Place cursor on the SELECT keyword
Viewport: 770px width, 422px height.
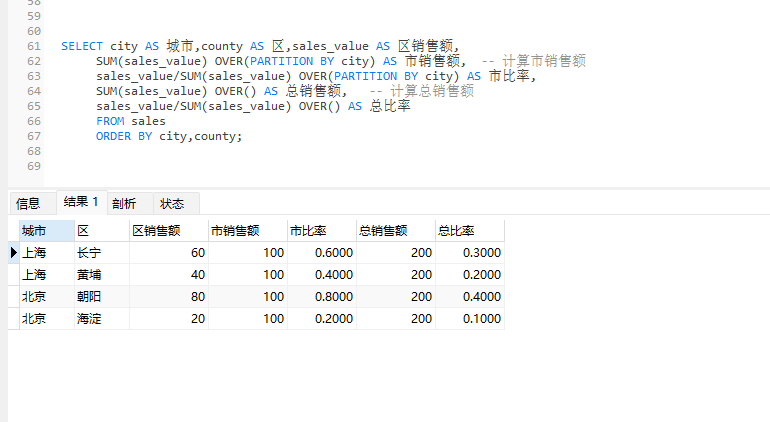tap(82, 46)
